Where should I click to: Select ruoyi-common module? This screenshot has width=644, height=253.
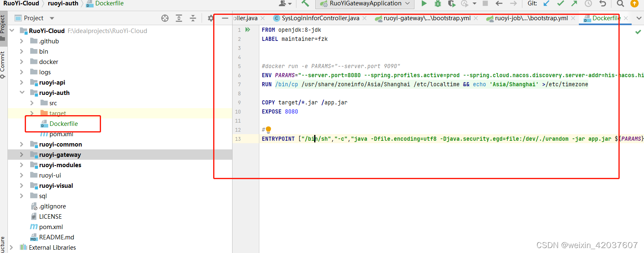click(61, 144)
